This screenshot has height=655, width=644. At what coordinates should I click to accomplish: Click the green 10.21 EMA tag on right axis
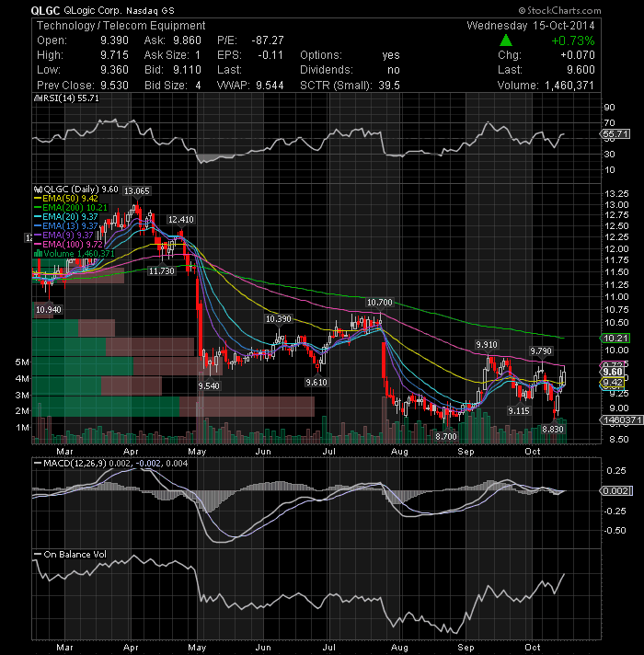tap(615, 338)
